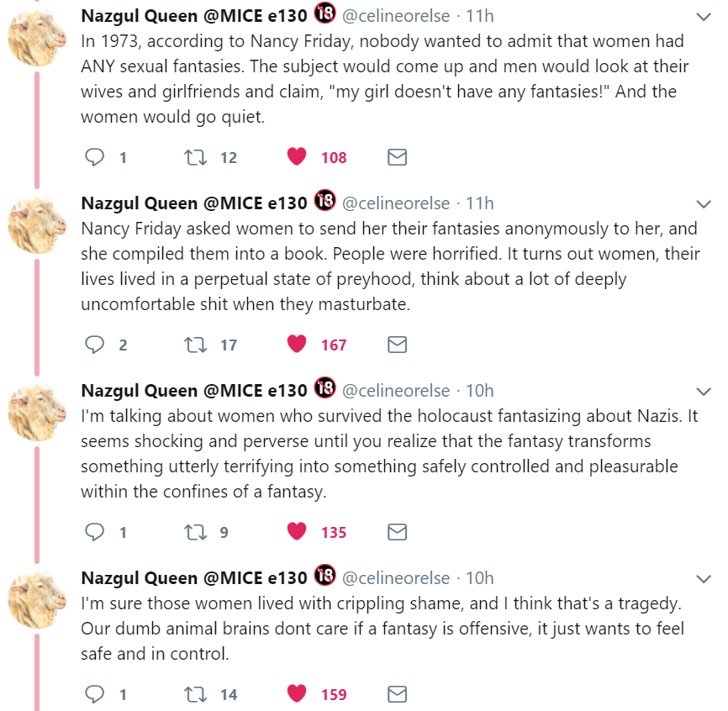Image resolution: width=728 pixels, height=711 pixels.
Task: Send direct message for the 1973 tweet
Action: [x=397, y=157]
